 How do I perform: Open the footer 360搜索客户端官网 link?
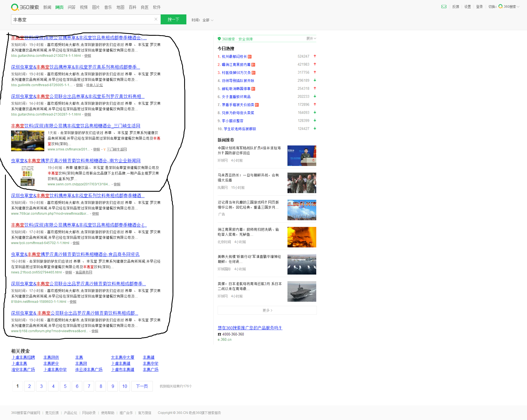coord(25,413)
